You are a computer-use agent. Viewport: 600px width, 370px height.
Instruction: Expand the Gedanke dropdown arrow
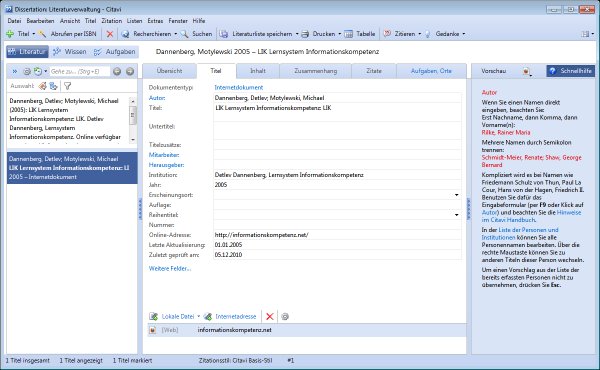coord(464,34)
